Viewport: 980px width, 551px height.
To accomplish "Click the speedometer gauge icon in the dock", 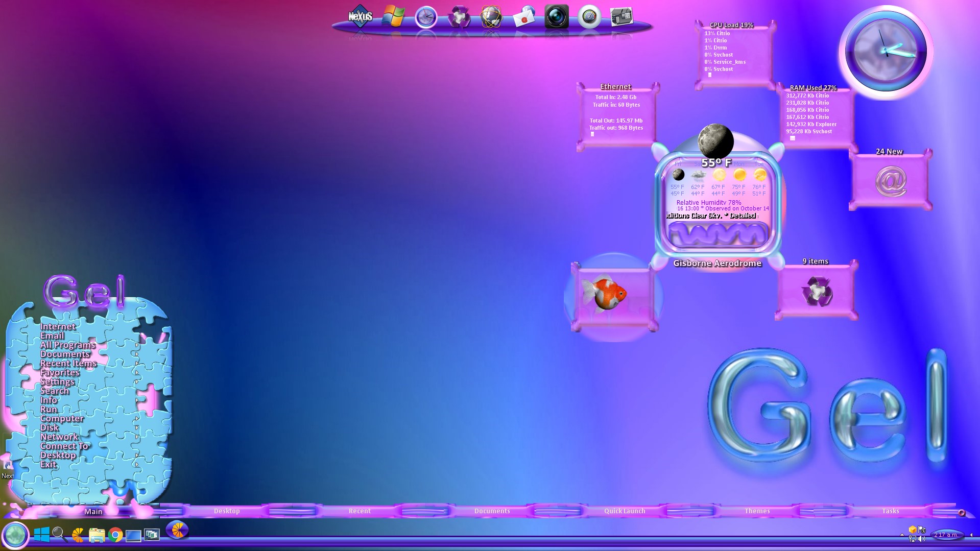I will tap(589, 17).
